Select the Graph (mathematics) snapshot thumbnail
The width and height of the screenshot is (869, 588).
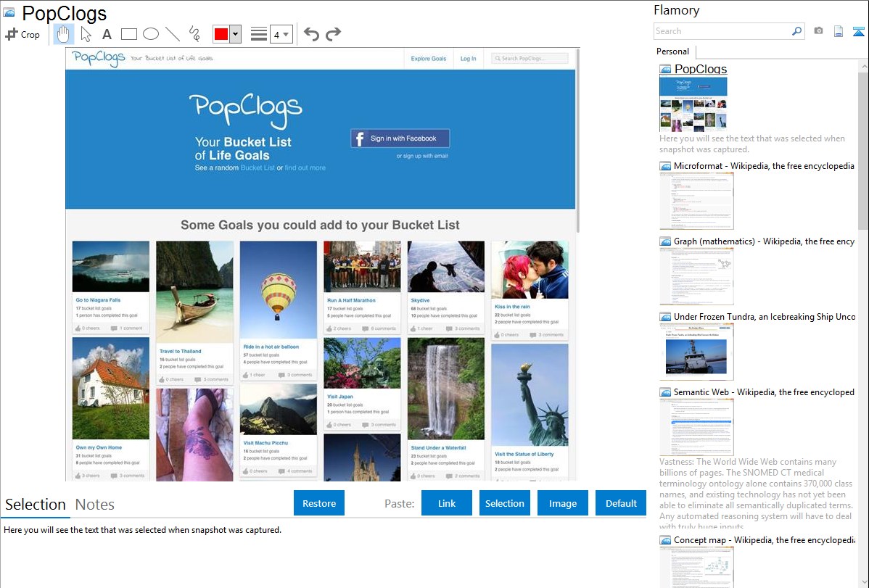(x=696, y=276)
